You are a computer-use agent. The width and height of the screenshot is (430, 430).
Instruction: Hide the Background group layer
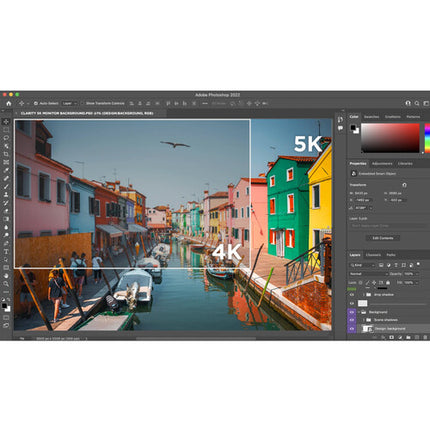[x=352, y=312]
